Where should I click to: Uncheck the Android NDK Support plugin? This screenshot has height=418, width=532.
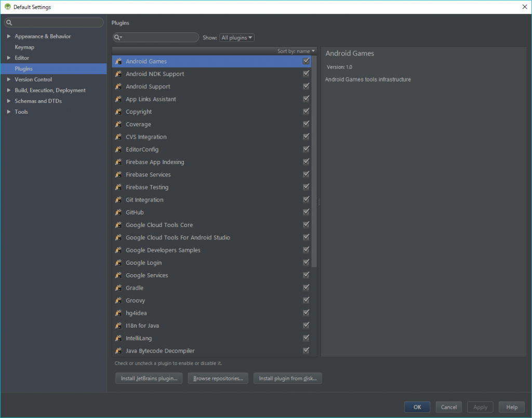tap(306, 74)
